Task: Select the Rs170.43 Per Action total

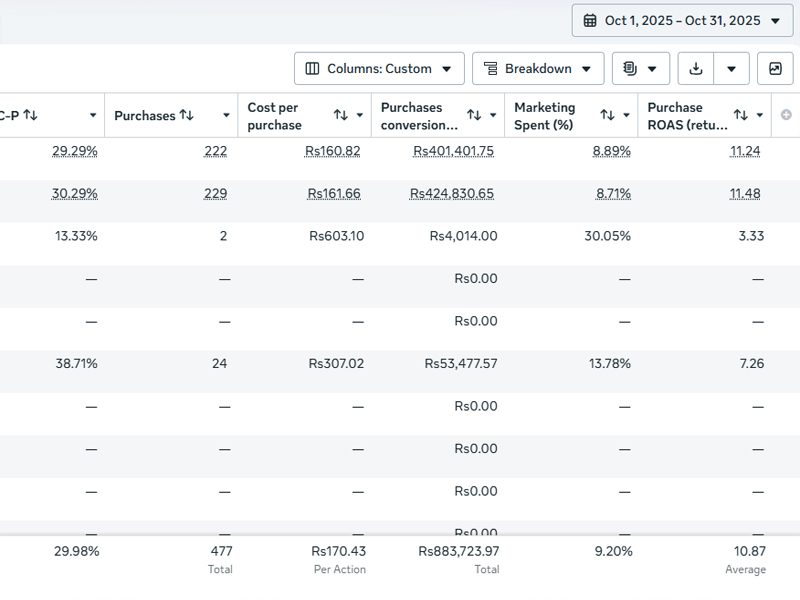Action: click(339, 552)
